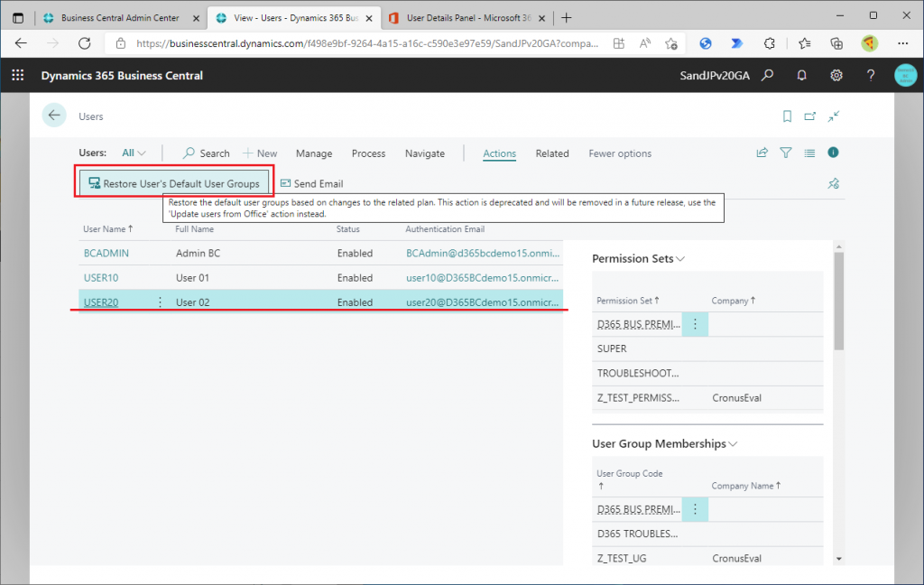
Task: Click the browser address bar URL
Action: click(366, 43)
